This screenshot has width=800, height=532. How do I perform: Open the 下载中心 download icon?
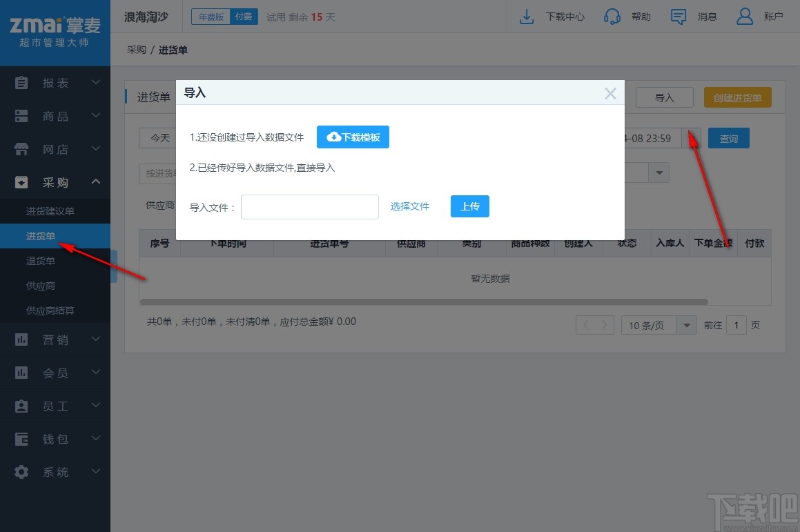tap(527, 16)
